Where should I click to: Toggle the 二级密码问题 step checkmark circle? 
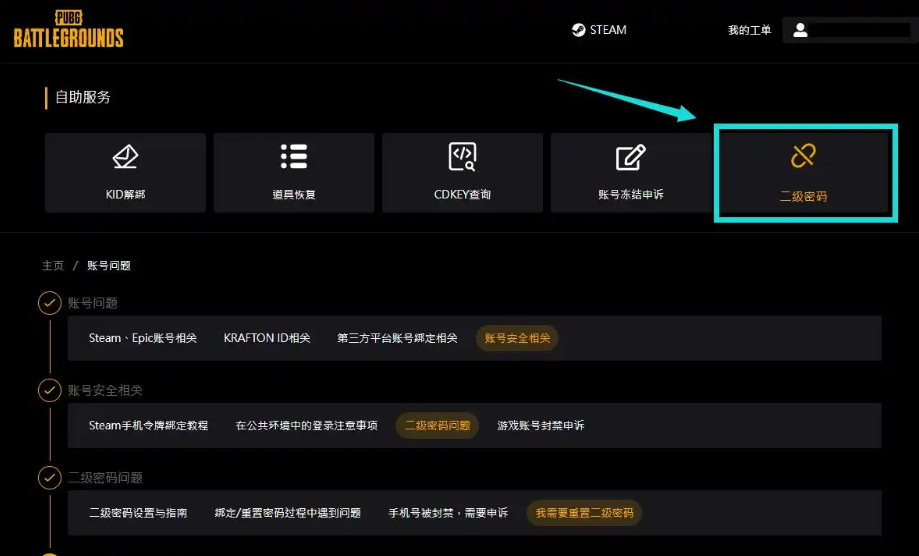(x=48, y=478)
